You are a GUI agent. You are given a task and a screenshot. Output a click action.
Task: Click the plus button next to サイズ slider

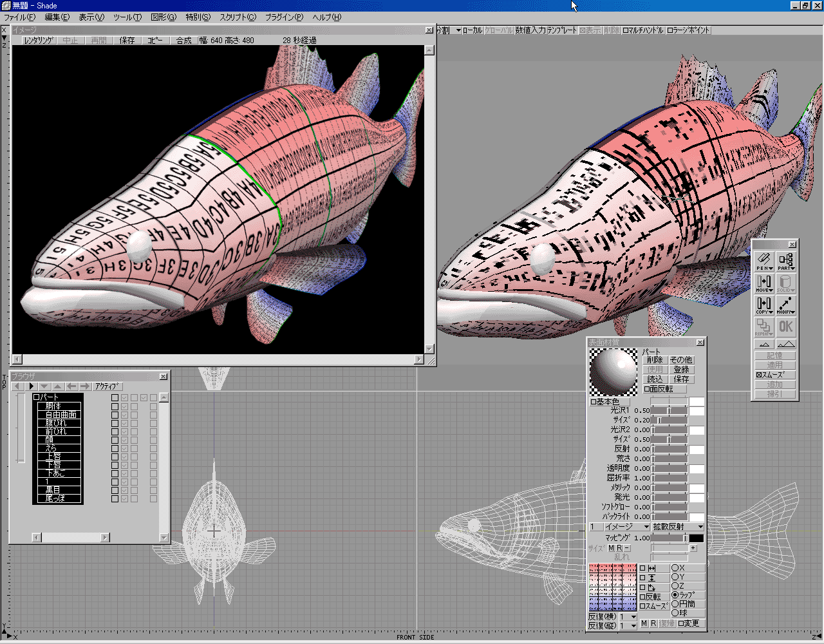[x=693, y=548]
